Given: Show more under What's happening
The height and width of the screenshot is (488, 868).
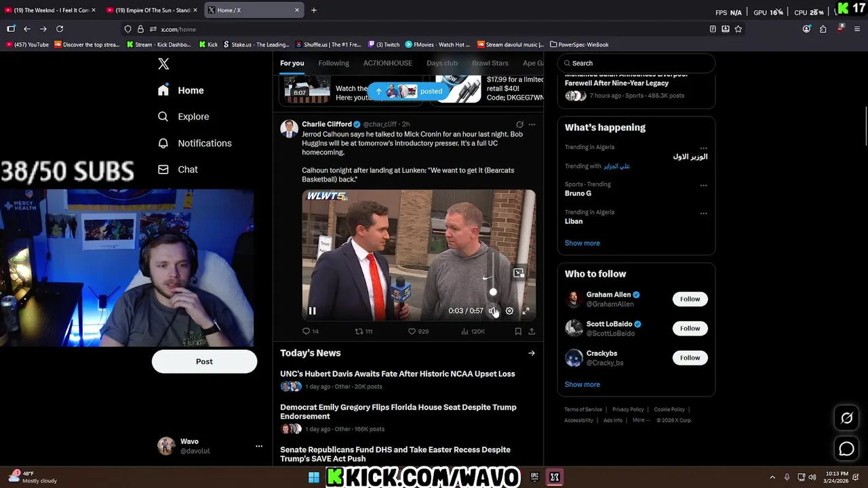Looking at the screenshot, I should pos(582,243).
